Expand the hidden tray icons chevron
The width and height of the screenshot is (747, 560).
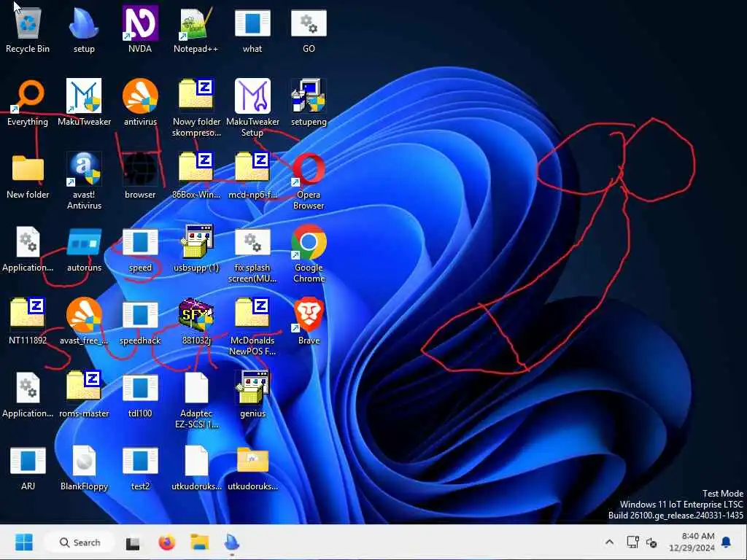(x=609, y=542)
